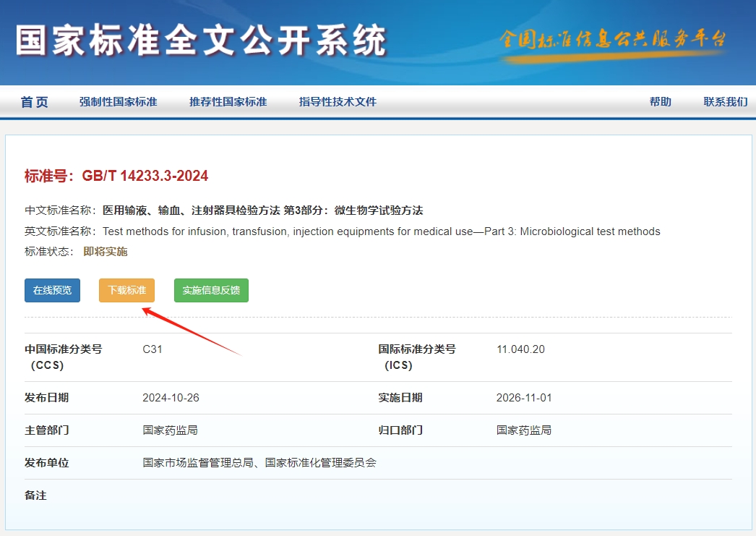Click the English standard name text
This screenshot has width=756, height=536.
[381, 231]
